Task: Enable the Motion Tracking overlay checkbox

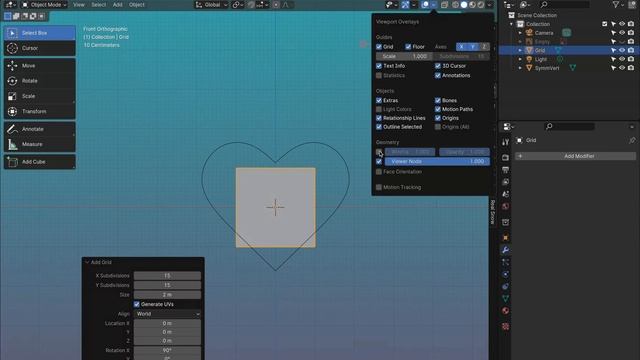Action: [x=379, y=187]
